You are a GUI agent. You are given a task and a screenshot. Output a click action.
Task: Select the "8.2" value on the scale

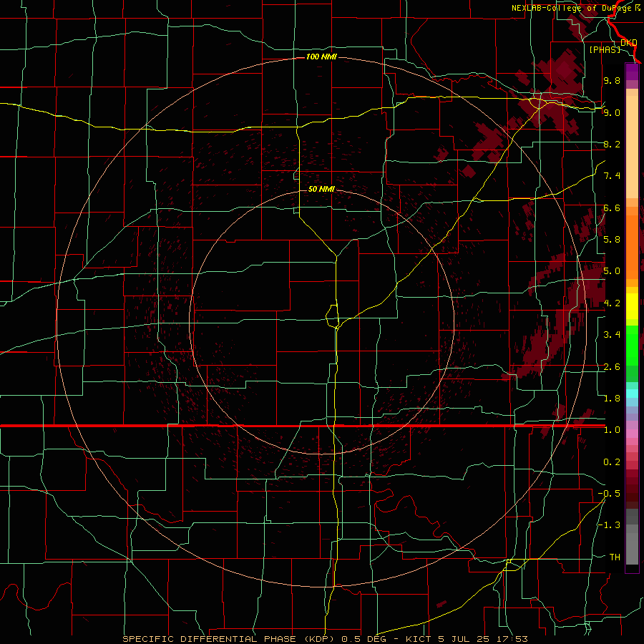click(x=612, y=144)
